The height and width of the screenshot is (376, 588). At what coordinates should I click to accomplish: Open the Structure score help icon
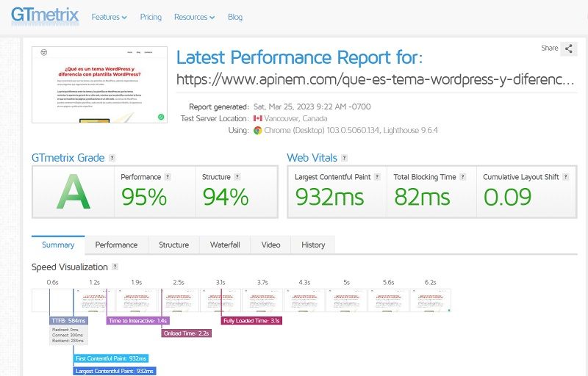(x=237, y=177)
